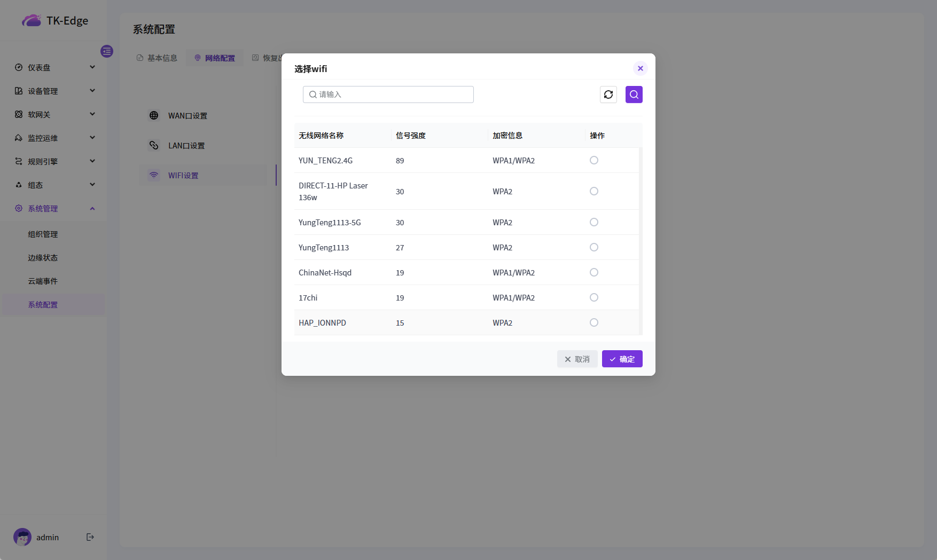Close the wifi selection dialog

click(640, 68)
